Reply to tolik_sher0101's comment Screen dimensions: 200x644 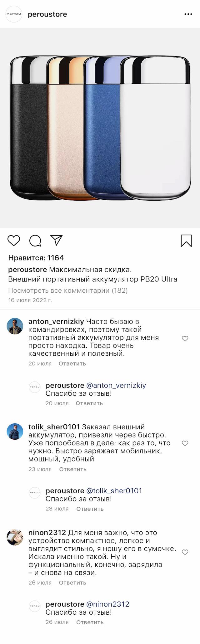[x=73, y=469]
